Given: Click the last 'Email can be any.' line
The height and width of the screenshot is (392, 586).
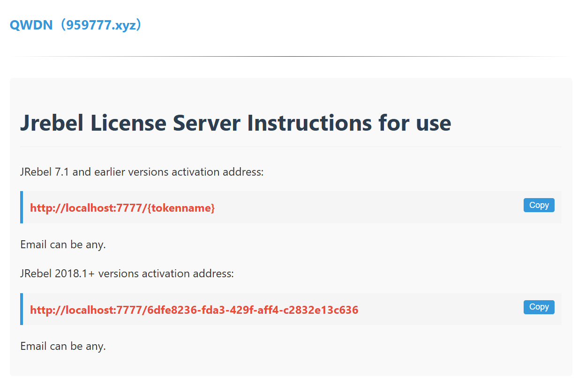Looking at the screenshot, I should pyautogui.click(x=63, y=347).
